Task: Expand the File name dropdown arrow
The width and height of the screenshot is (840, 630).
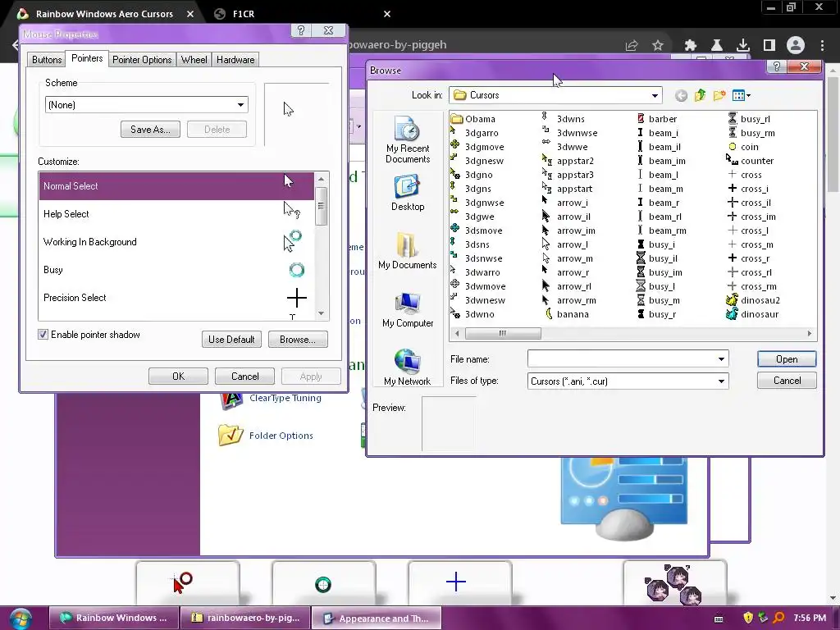Action: tap(721, 359)
